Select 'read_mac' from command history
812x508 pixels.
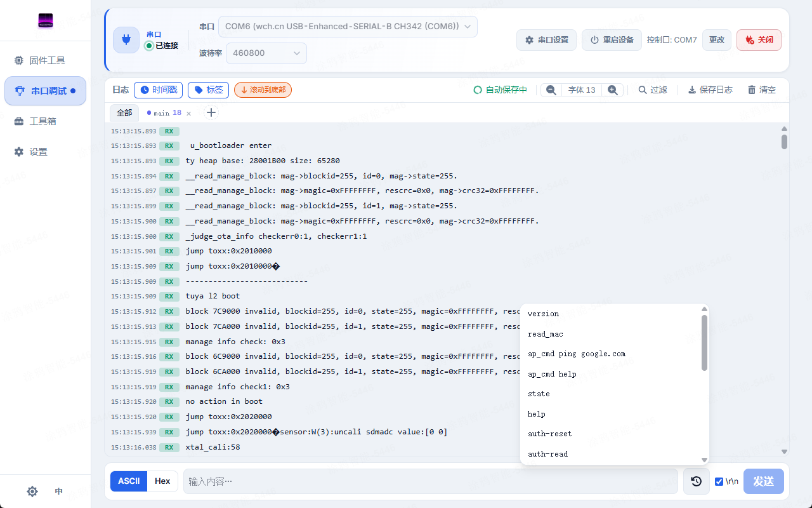(x=610, y=334)
